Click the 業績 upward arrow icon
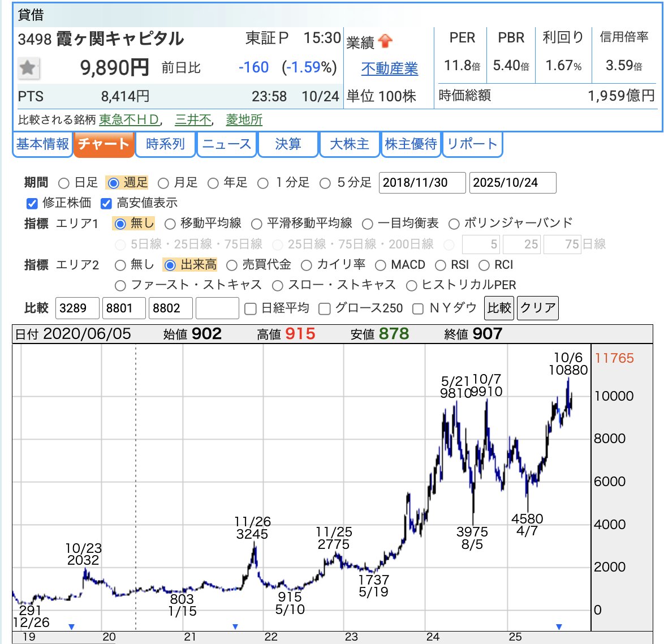The image size is (664, 644). point(384,41)
